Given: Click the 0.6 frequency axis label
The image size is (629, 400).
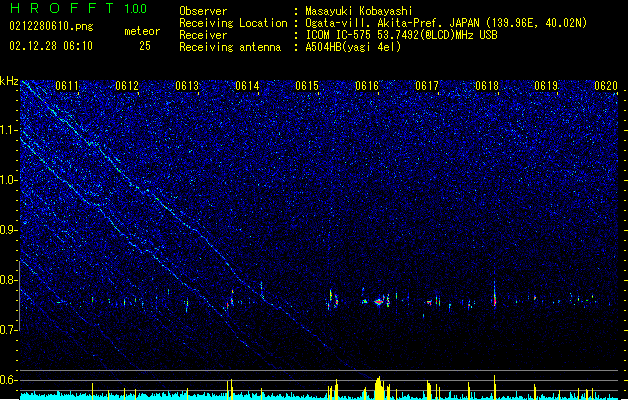Looking at the screenshot, I should coord(9,380).
